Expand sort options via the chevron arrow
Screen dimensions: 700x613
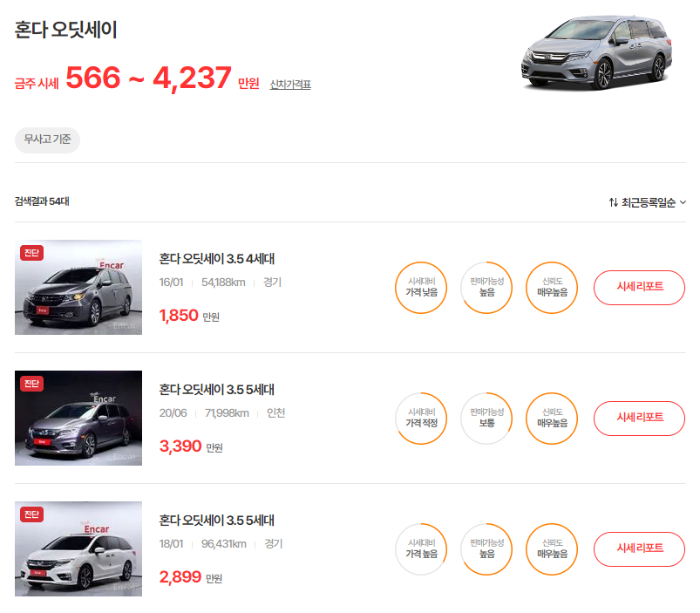[683, 202]
